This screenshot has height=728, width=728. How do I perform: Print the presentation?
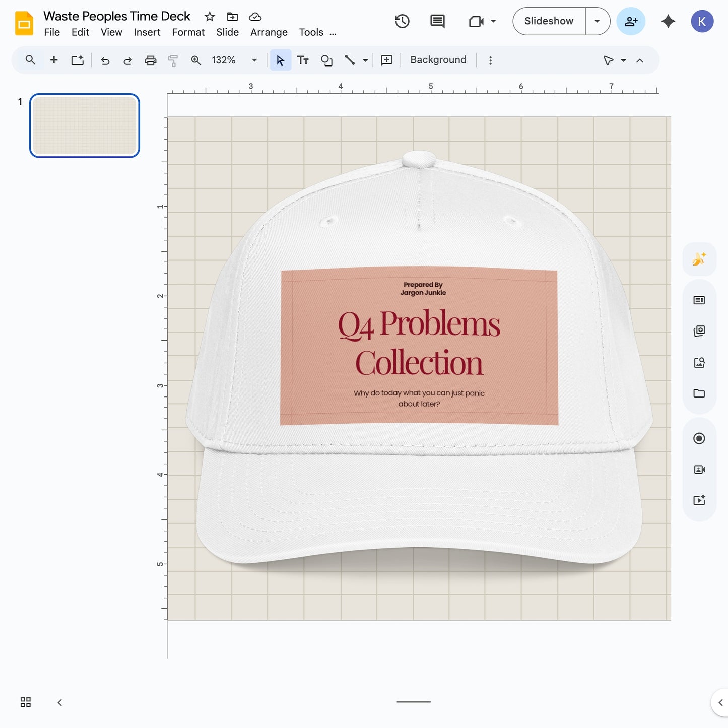pyautogui.click(x=151, y=60)
